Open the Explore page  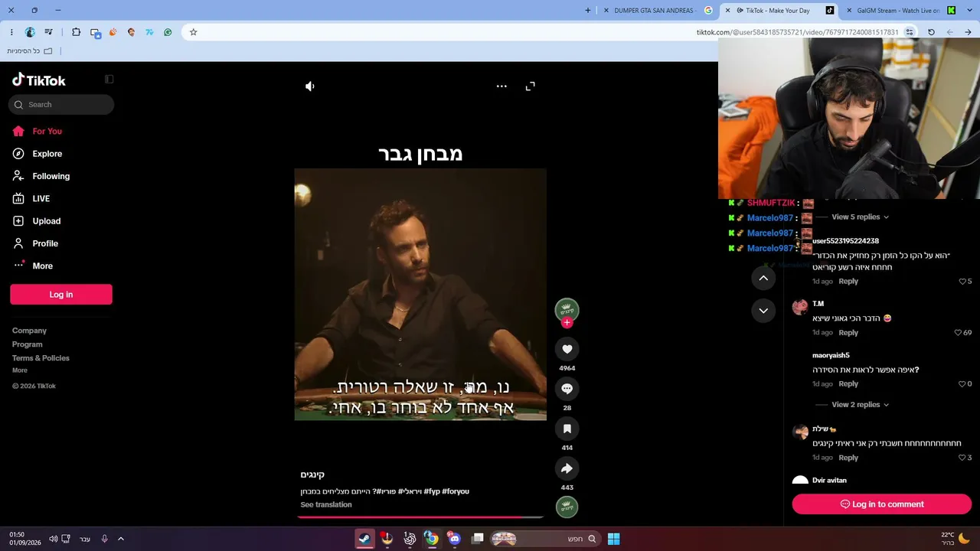[47, 154]
